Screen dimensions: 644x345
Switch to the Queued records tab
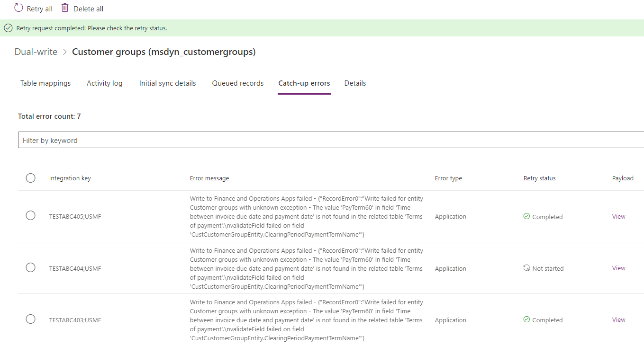click(237, 83)
